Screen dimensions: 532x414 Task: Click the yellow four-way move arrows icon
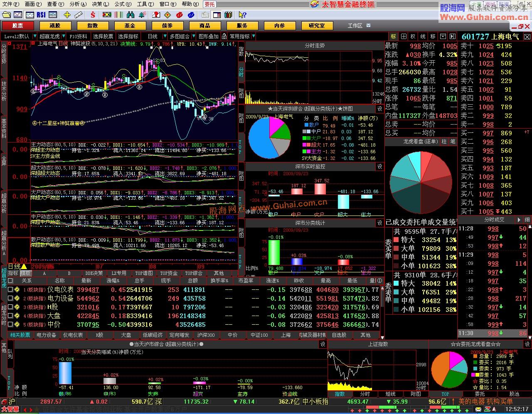tap(67, 15)
